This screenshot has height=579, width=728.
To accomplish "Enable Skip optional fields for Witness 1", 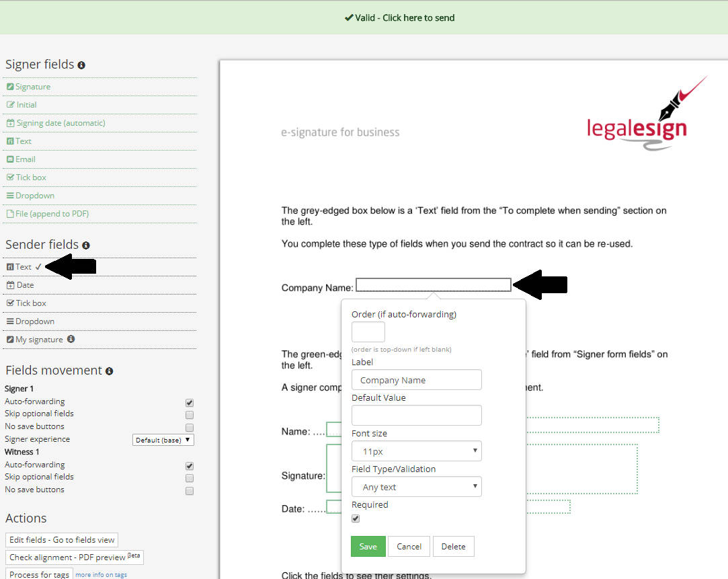I will (x=189, y=477).
